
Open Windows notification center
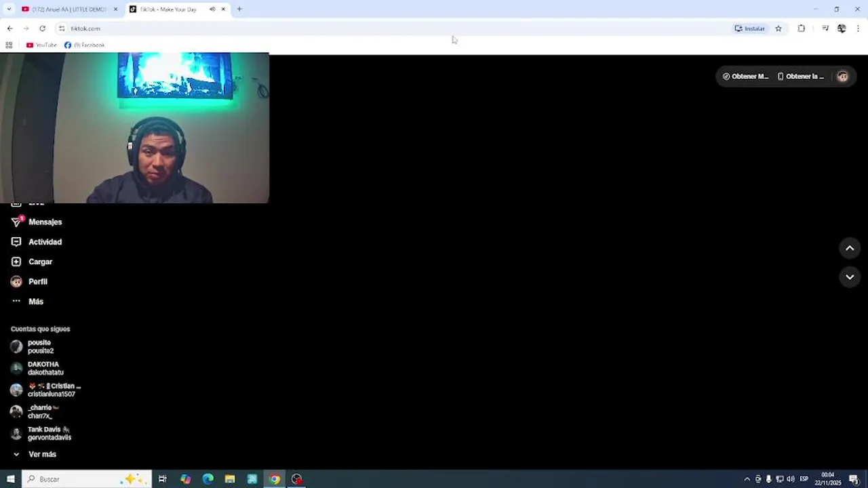854,479
